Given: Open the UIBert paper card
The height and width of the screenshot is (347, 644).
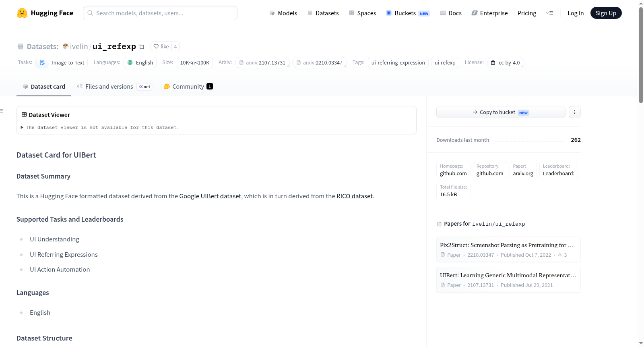Looking at the screenshot, I should click(508, 280).
